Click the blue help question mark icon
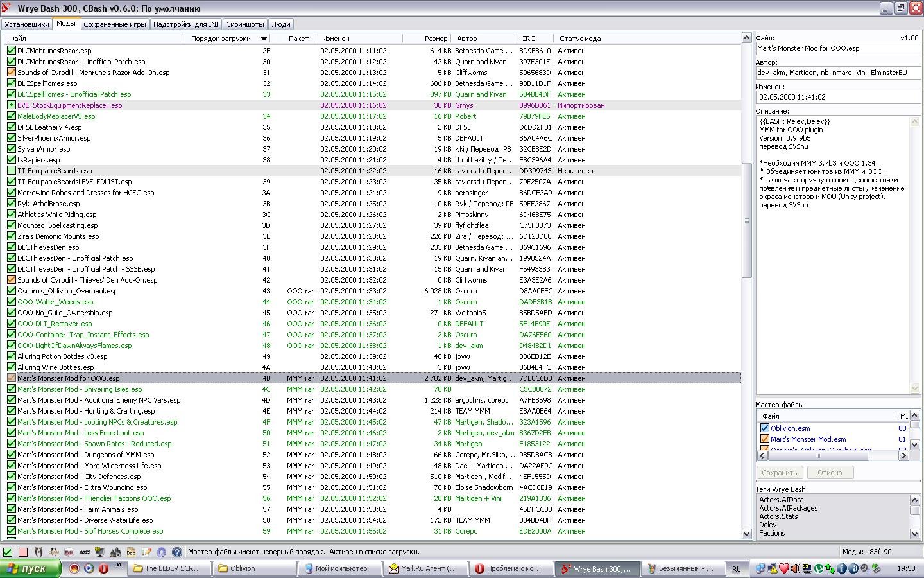This screenshot has height=578, width=924. tap(177, 552)
